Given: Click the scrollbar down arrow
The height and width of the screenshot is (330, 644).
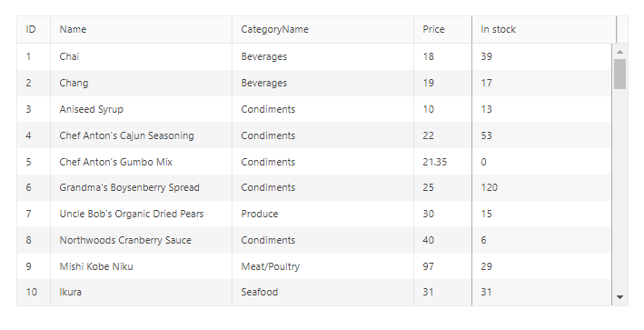Looking at the screenshot, I should point(619,296).
